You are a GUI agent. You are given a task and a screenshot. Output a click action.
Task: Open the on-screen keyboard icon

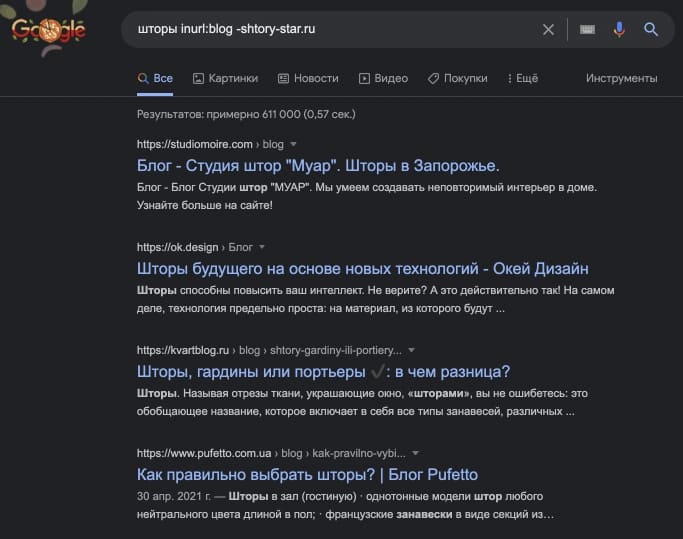tap(587, 30)
